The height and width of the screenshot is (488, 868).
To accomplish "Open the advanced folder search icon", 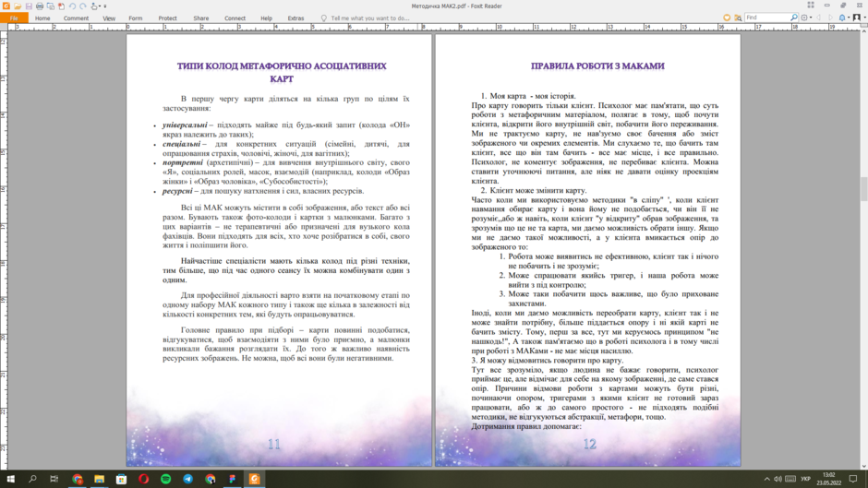I will 738,18.
